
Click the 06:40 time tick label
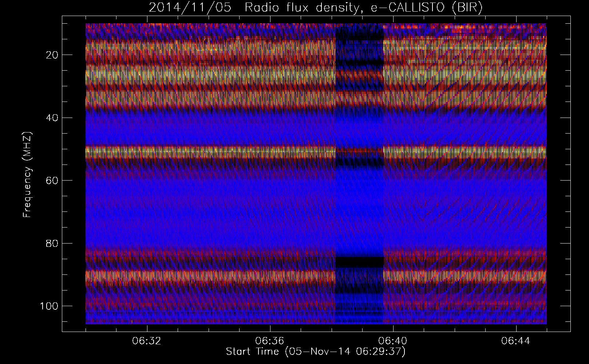393,341
